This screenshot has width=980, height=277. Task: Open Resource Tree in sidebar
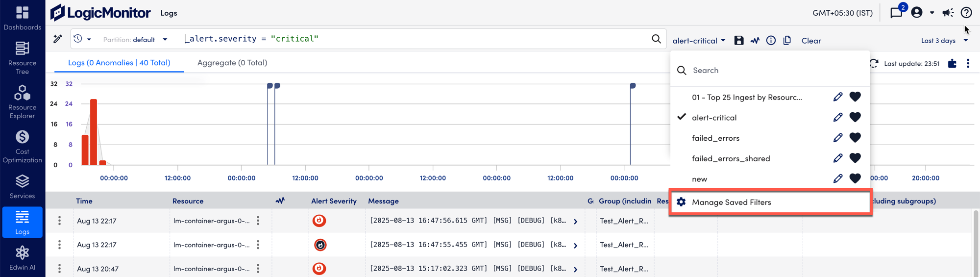click(x=22, y=58)
